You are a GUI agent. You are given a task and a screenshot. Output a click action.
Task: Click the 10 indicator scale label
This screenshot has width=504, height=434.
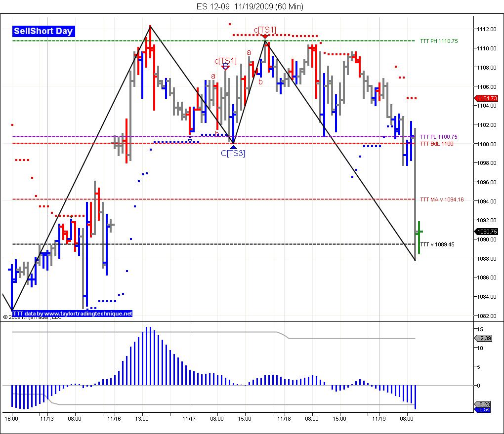pos(480,348)
